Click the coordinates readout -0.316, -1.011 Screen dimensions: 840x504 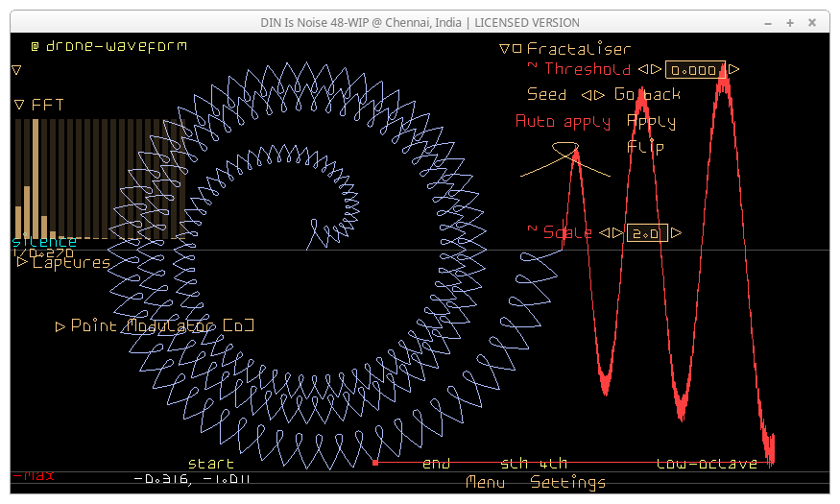192,479
